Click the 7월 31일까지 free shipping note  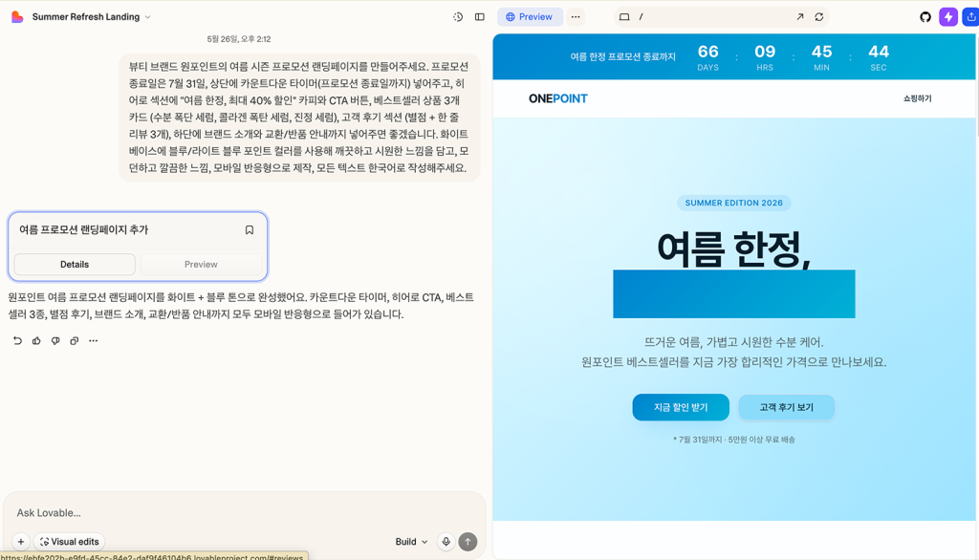[733, 440]
